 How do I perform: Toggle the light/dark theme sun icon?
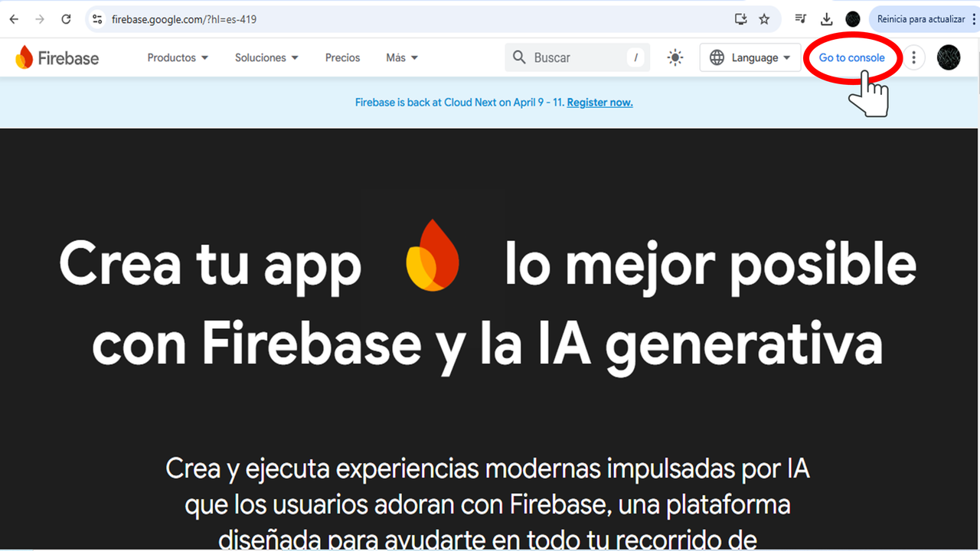tap(675, 57)
